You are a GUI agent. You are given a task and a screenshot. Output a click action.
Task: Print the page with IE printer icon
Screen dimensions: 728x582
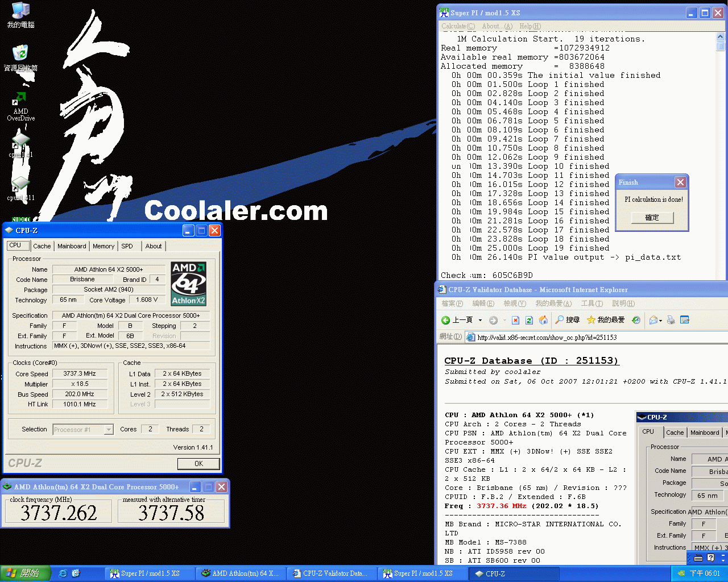(x=671, y=320)
